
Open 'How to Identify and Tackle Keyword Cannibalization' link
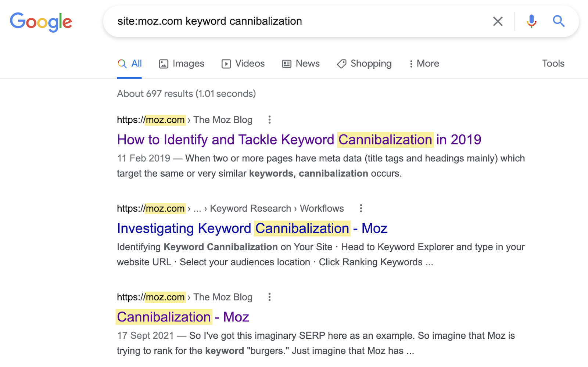click(299, 140)
